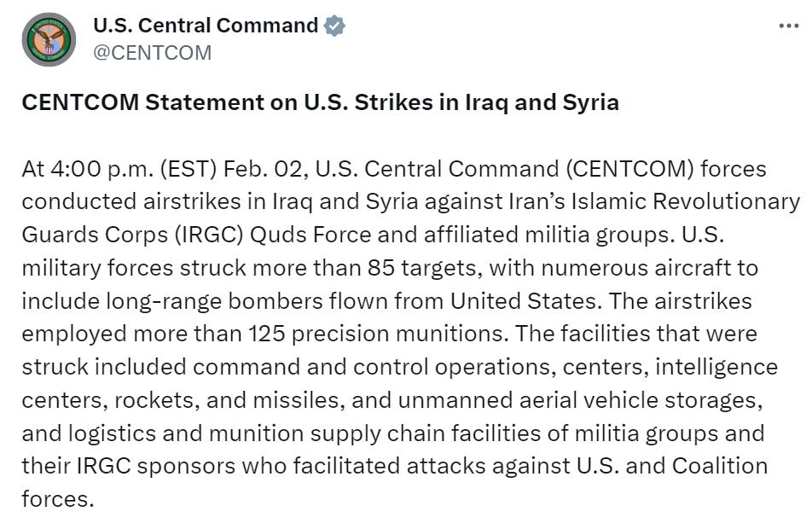Open the three-dot more options menu

pos(788,26)
